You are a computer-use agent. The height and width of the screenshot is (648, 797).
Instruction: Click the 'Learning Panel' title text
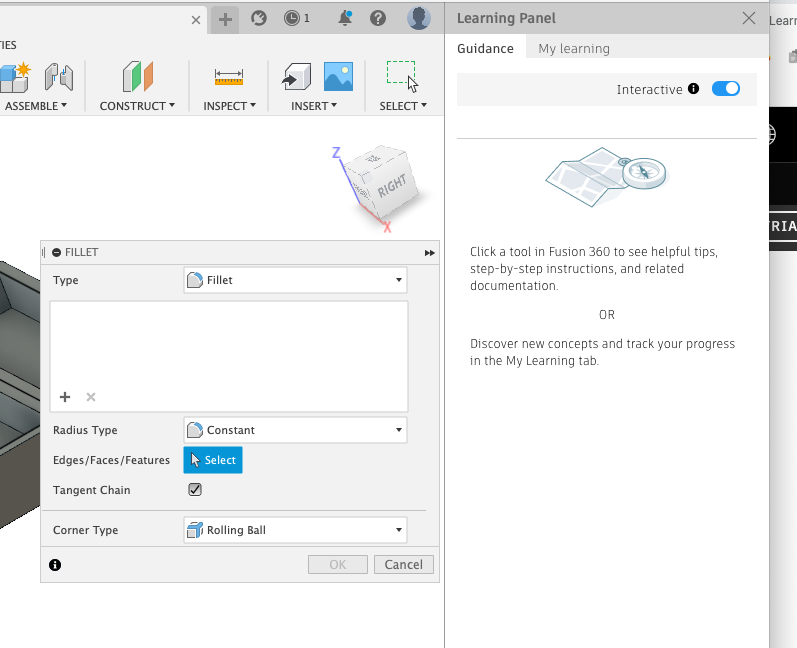coord(506,18)
